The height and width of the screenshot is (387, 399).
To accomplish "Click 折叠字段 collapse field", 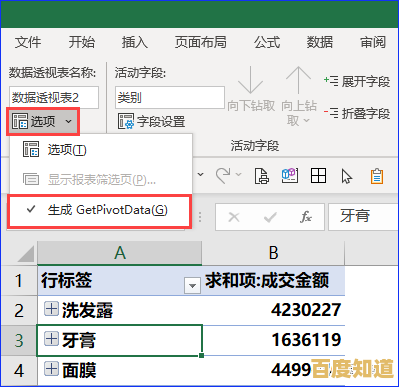I will pos(356,113).
